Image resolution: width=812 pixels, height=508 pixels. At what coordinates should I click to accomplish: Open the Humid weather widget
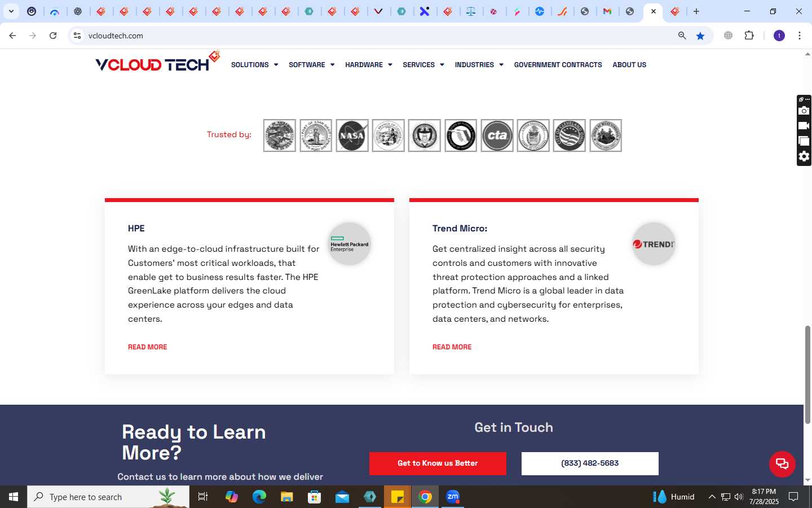coord(673,497)
